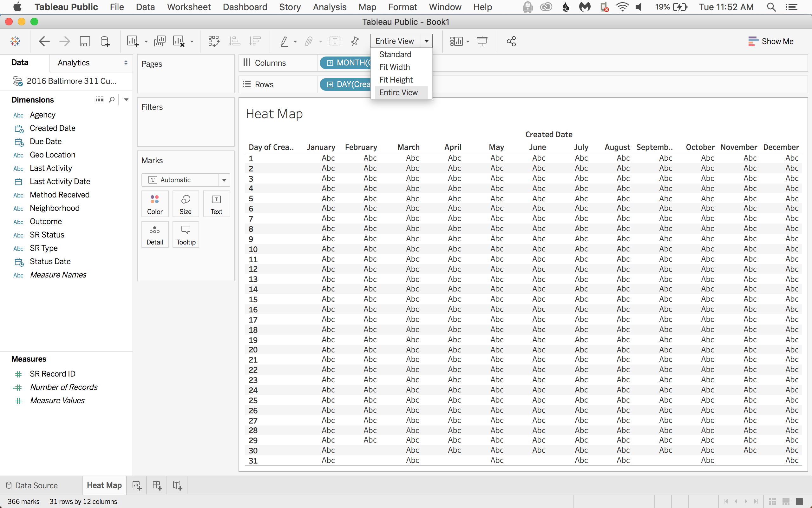Click the duplicate sheet icon
Image resolution: width=812 pixels, height=508 pixels.
point(160,41)
